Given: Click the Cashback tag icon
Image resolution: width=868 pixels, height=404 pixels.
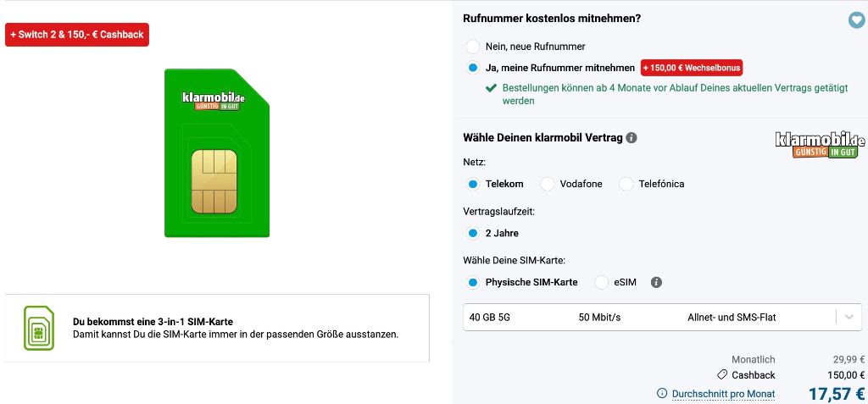Looking at the screenshot, I should point(722,374).
